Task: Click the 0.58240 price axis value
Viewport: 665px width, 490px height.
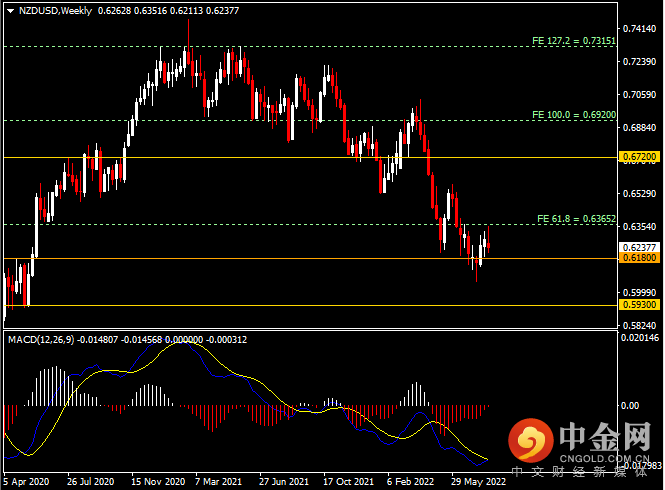Action: point(639,325)
